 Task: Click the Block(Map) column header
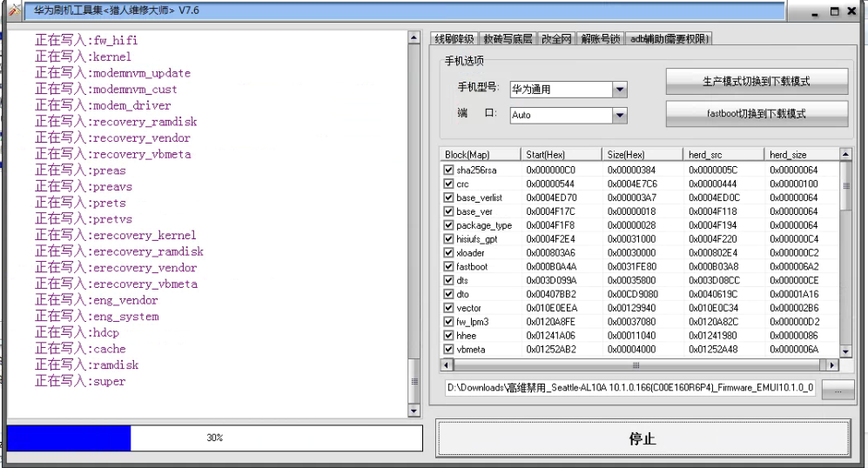click(481, 154)
